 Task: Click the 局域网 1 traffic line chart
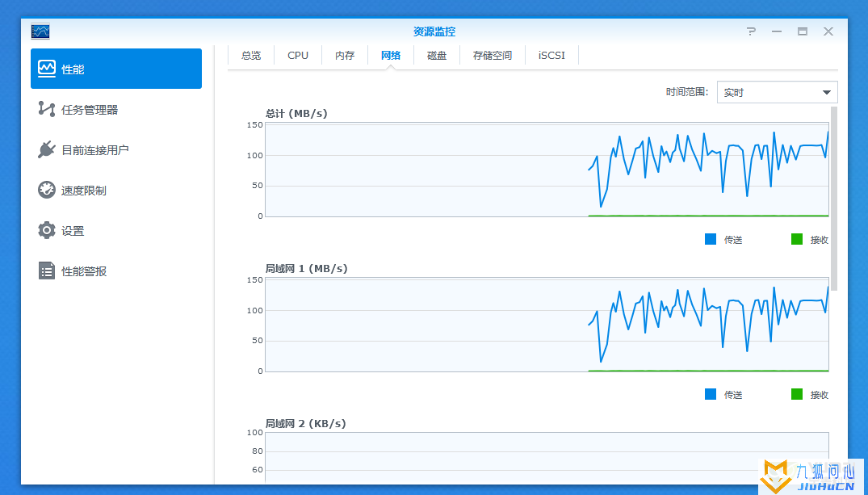[x=547, y=325]
